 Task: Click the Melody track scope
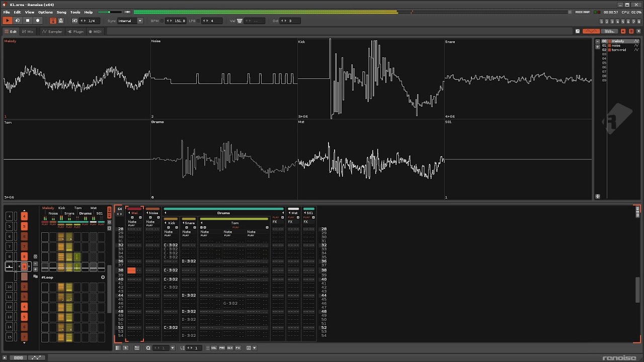point(77,79)
